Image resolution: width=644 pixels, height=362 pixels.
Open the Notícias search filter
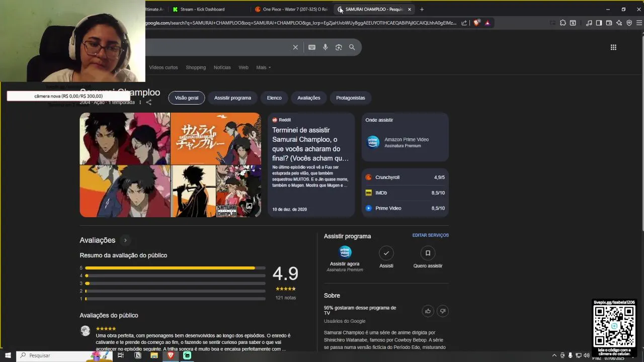tap(222, 67)
